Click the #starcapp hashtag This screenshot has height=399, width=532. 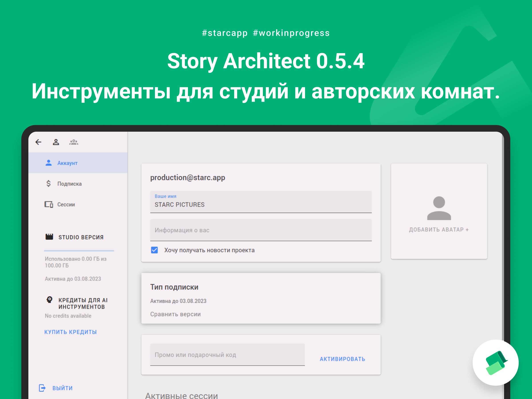click(225, 33)
